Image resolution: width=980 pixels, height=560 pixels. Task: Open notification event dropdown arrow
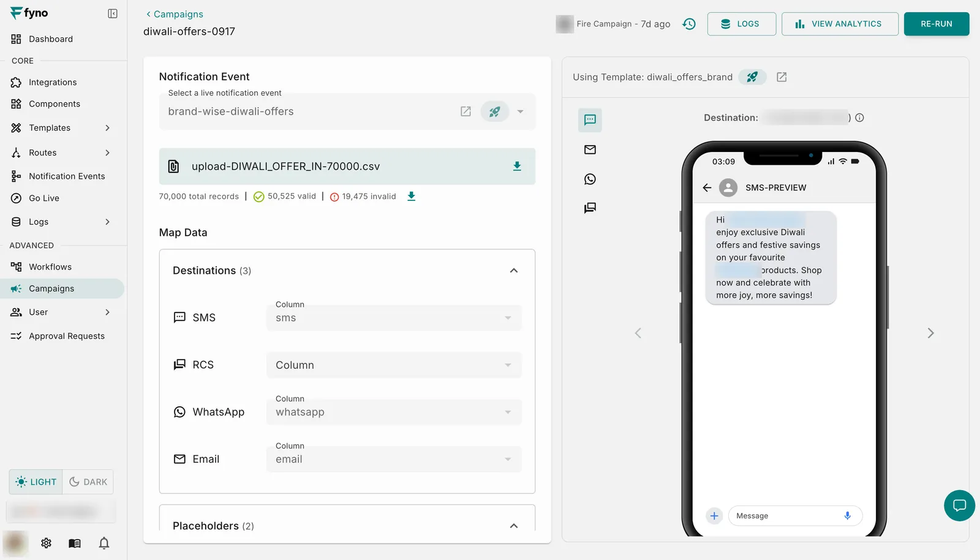tap(520, 112)
